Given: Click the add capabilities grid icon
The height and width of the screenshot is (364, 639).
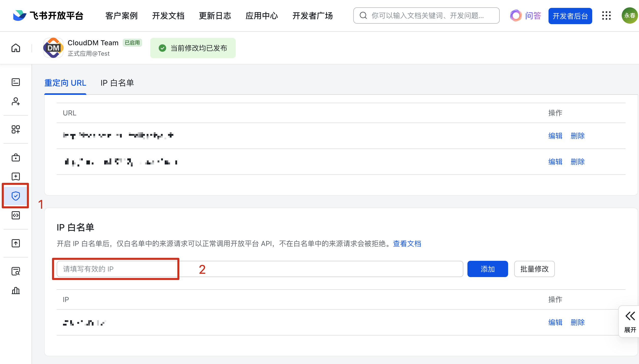Looking at the screenshot, I should [x=16, y=129].
